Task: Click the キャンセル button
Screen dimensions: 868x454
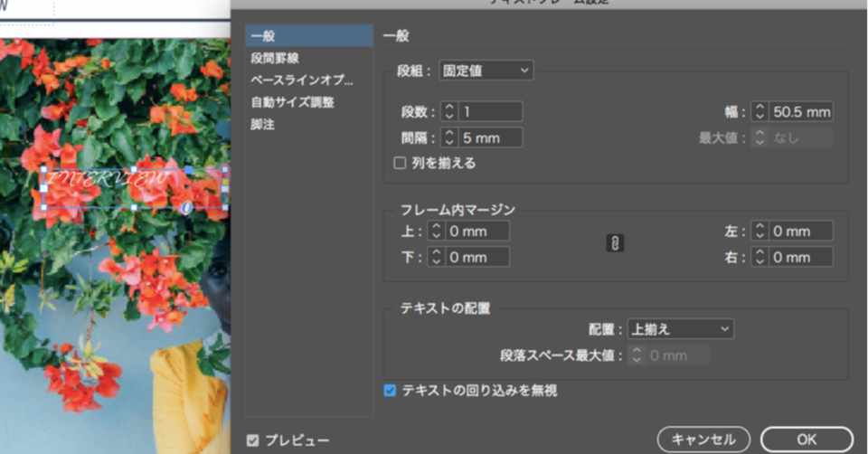Action: (x=703, y=440)
